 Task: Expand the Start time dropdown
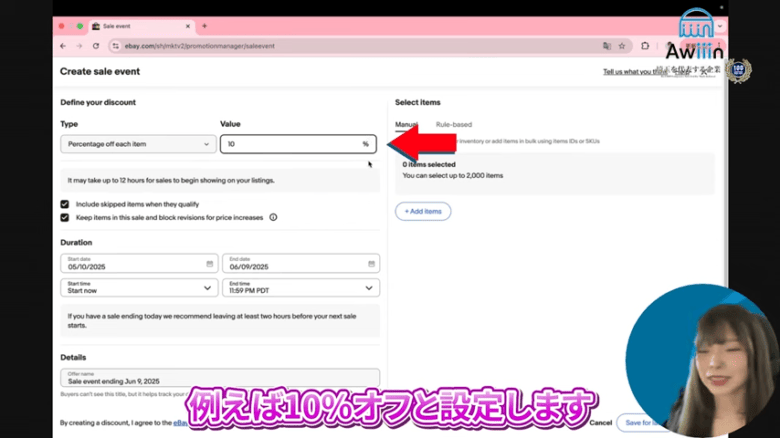point(139,288)
